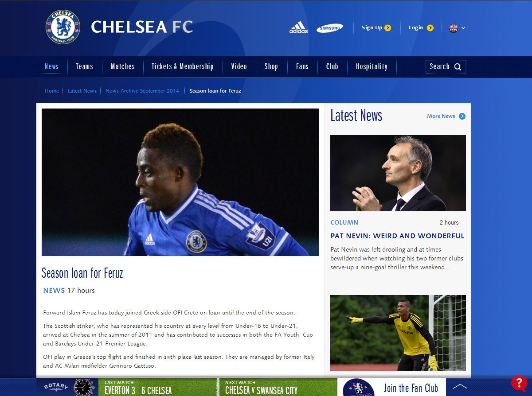Go to Latest News breadcrumb link
This screenshot has height=396, width=532.
click(x=82, y=91)
